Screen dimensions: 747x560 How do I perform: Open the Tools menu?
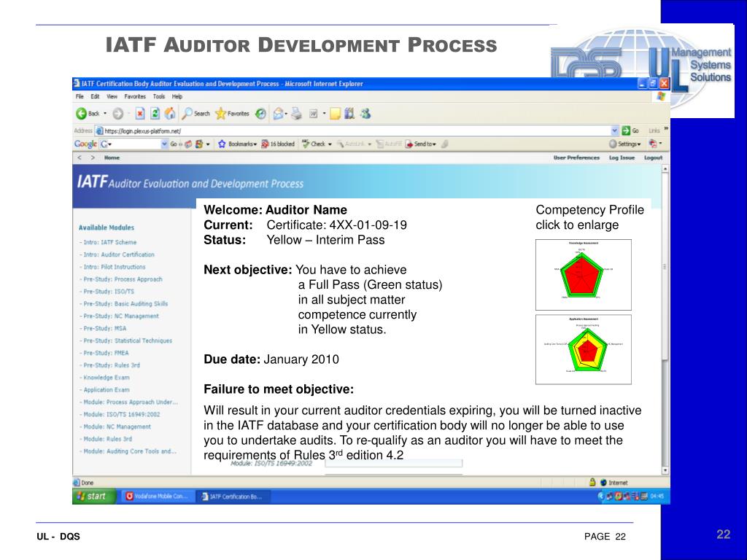pos(158,96)
